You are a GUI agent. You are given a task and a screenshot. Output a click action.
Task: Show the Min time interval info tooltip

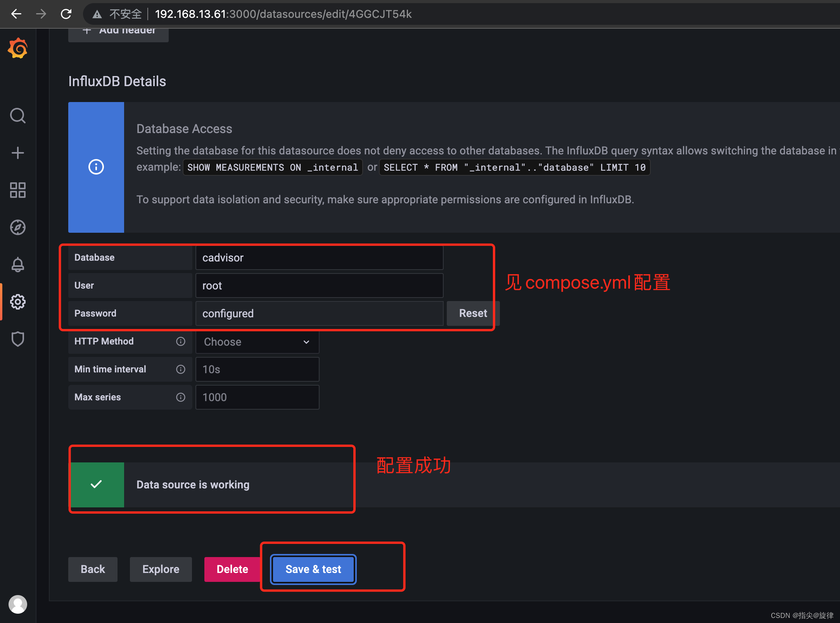click(x=181, y=369)
